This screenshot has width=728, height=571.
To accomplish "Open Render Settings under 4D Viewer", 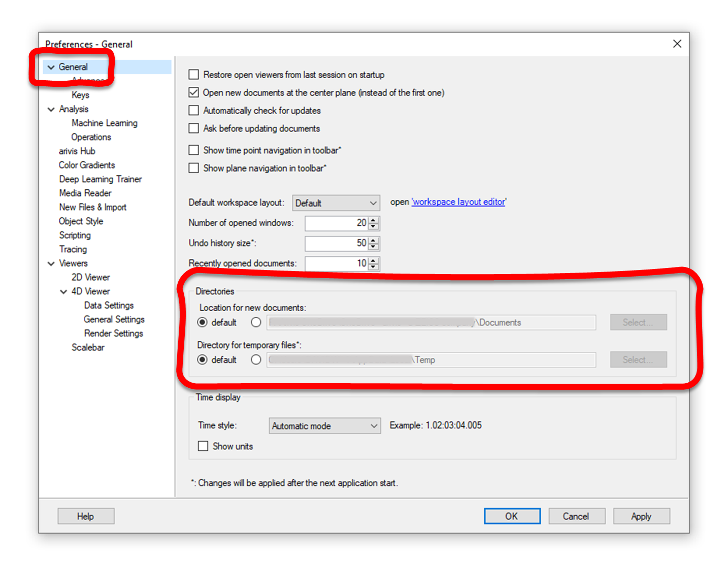I will click(113, 333).
